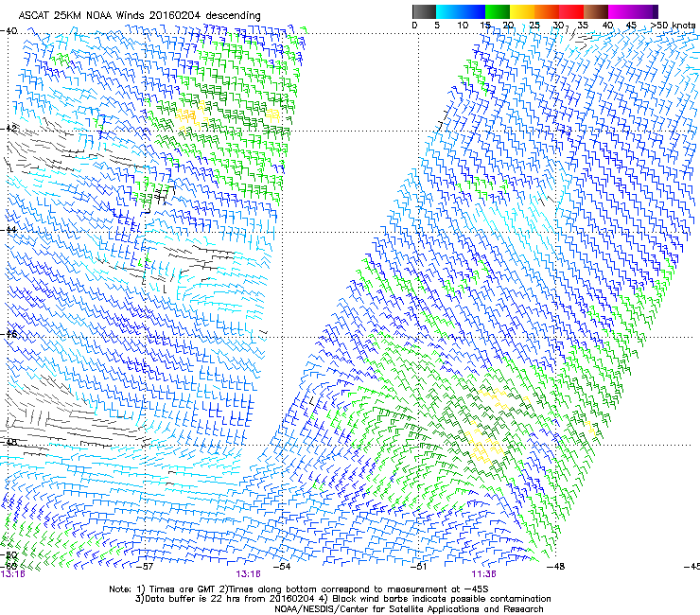Click the -54 longitude axis label
Image resolution: width=700 pixels, height=615 pixels.
tap(282, 567)
